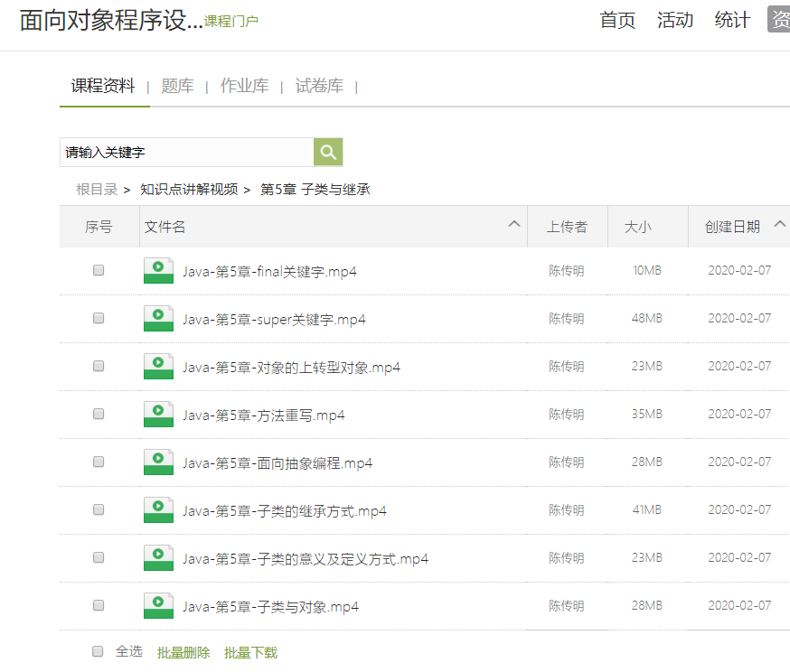Tick checkbox beside 子类的意义及定义方式.mp4

[99, 557]
